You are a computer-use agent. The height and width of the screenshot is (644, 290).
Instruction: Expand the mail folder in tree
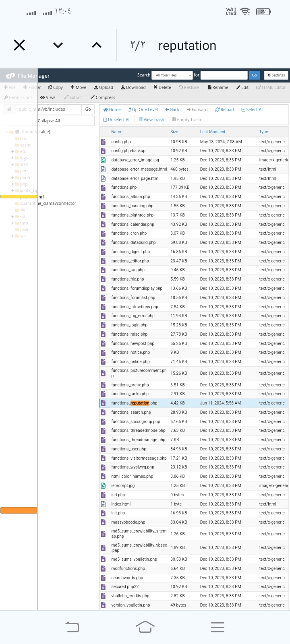tap(12, 164)
